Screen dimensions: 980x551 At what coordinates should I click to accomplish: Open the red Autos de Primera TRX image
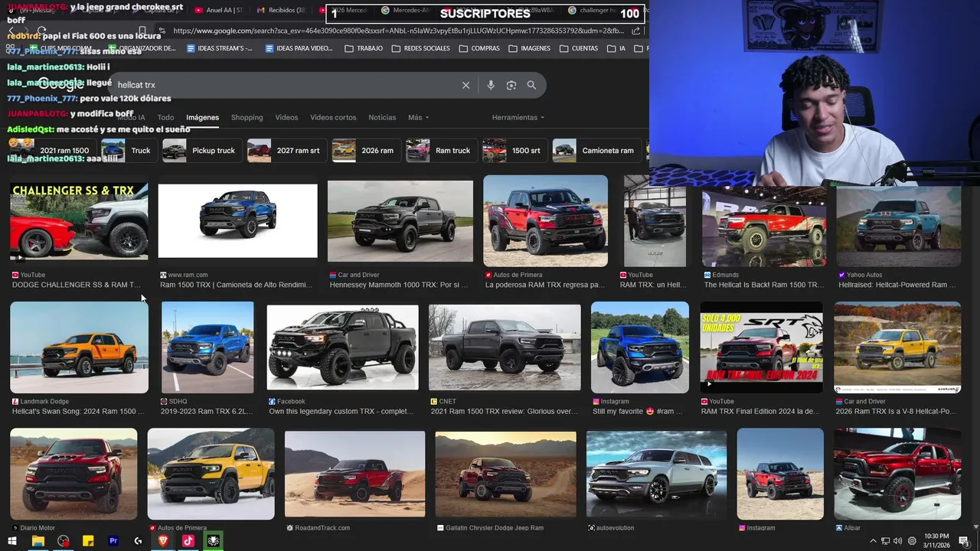coord(545,221)
